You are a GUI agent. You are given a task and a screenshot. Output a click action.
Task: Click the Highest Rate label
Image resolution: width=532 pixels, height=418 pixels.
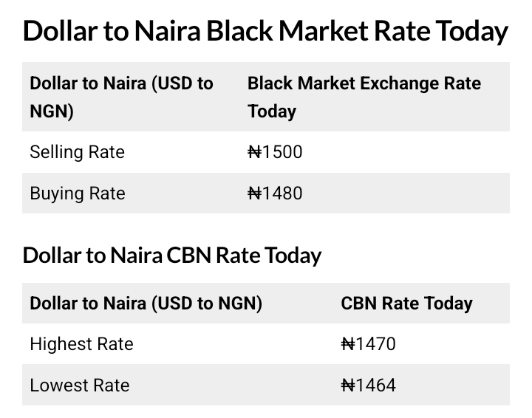pyautogui.click(x=81, y=344)
